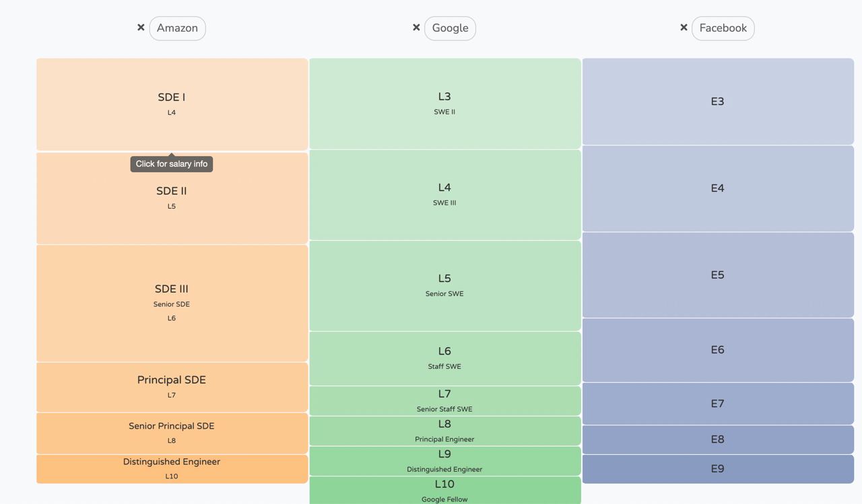Open Google L3 SWE II block
The image size is (862, 504).
pos(445,104)
